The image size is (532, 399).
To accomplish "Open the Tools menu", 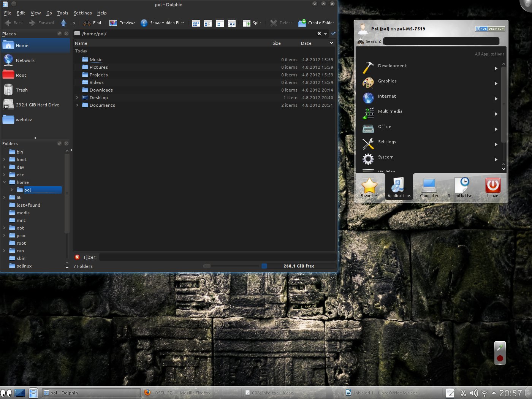I will click(x=63, y=13).
